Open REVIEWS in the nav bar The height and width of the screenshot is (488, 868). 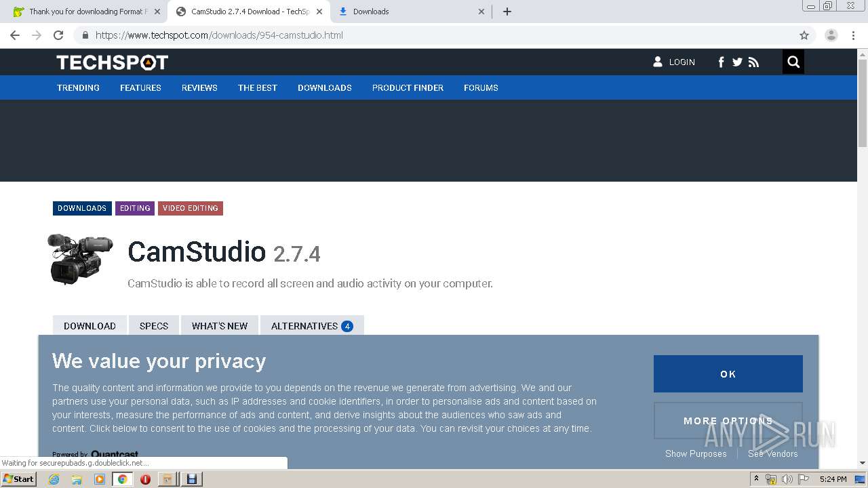point(199,87)
